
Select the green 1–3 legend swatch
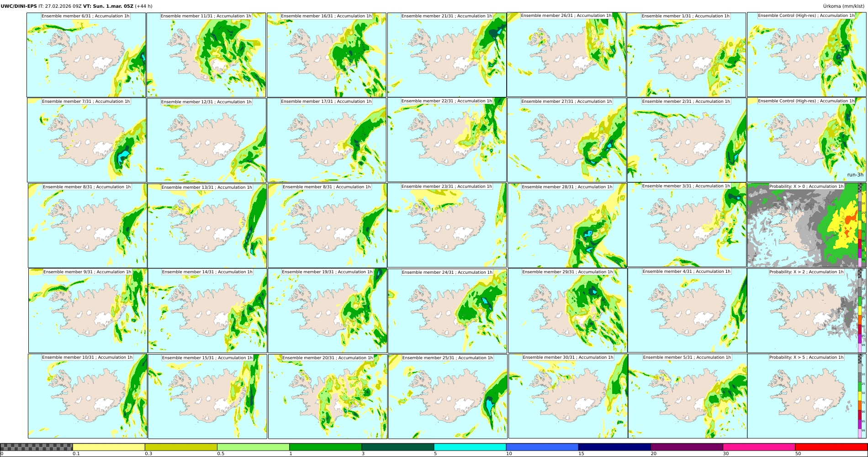point(325,447)
